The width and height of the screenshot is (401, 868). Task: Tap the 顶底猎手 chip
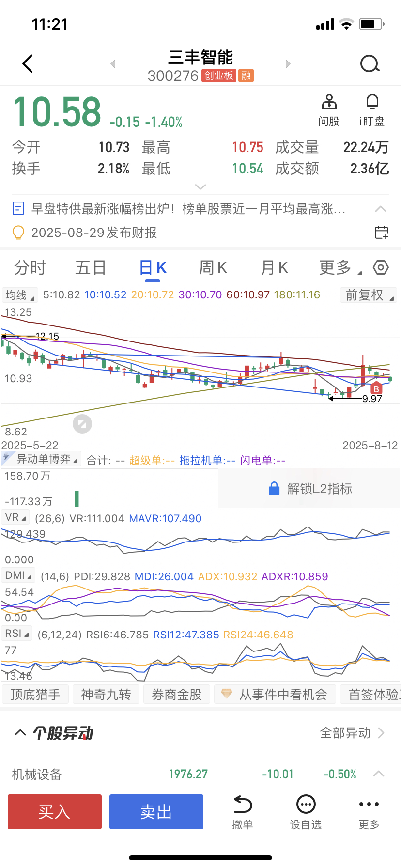pyautogui.click(x=35, y=695)
